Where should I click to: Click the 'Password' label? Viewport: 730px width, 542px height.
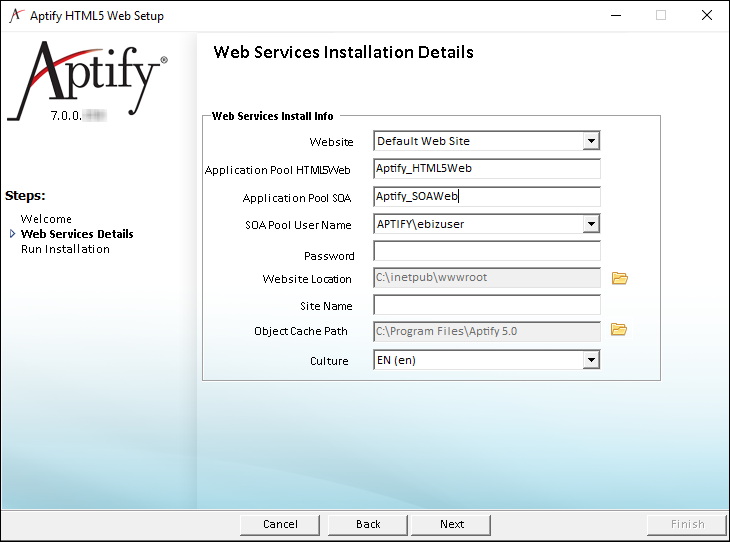click(x=329, y=256)
